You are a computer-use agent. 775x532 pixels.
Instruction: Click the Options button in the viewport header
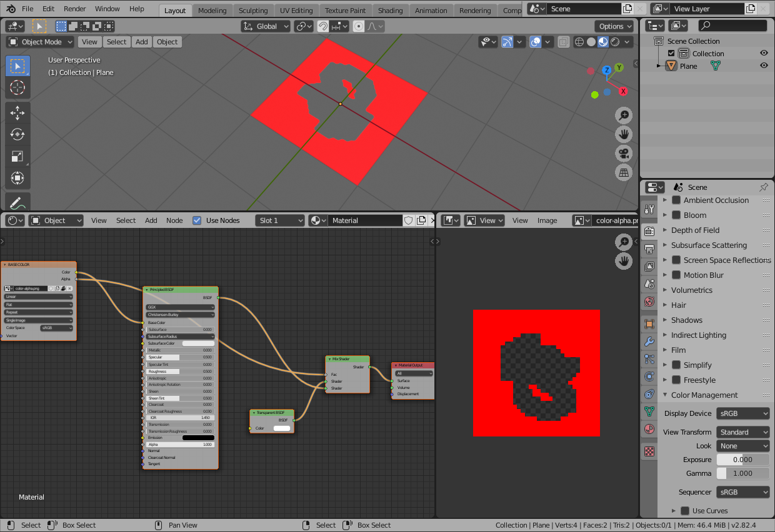point(614,26)
